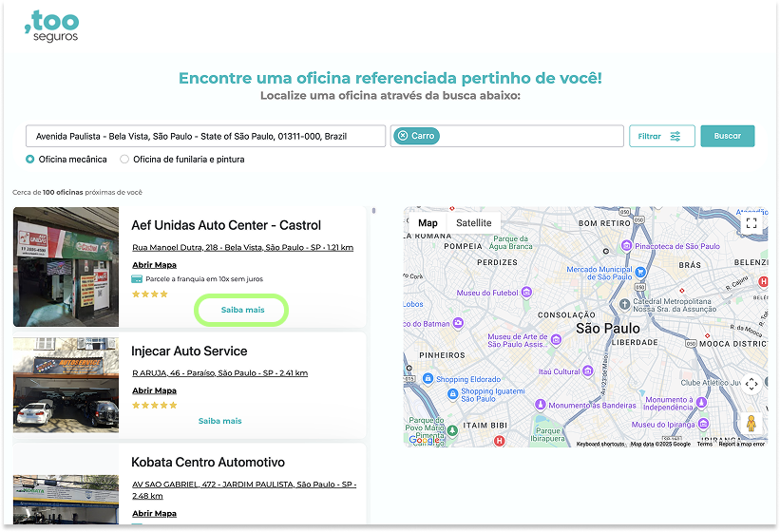Open Street View pegman icon
This screenshot has width=780, height=532.
point(751,423)
